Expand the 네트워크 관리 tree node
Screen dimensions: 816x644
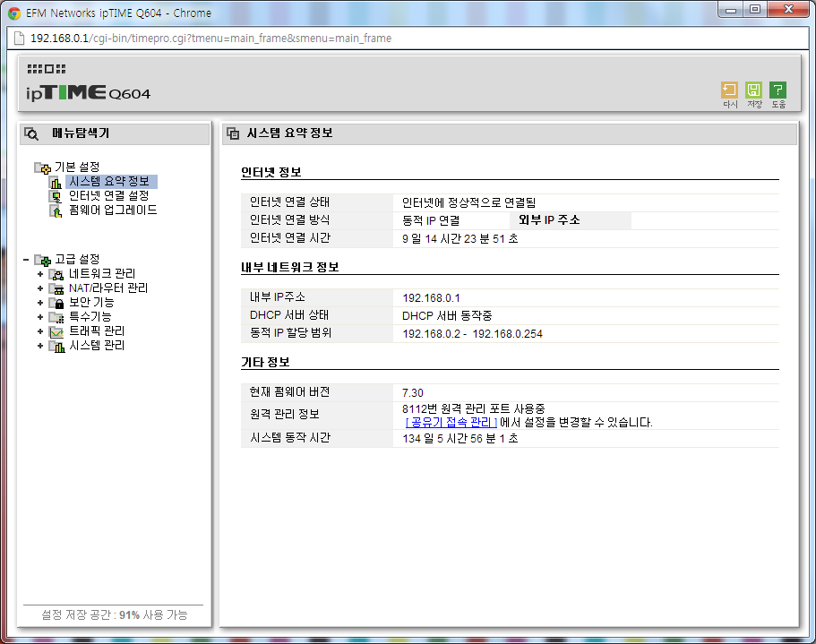[40, 273]
